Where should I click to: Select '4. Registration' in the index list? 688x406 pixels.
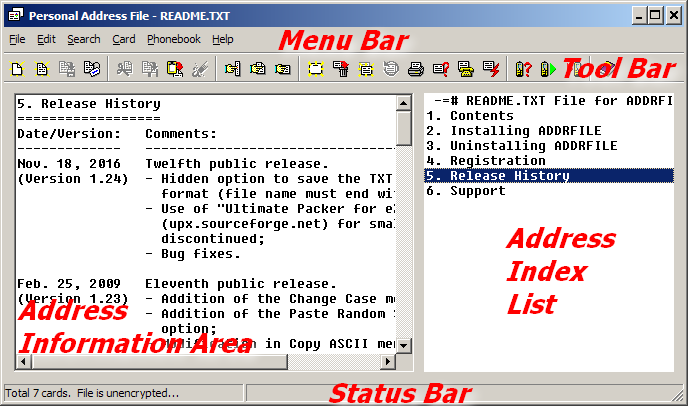coord(549,161)
